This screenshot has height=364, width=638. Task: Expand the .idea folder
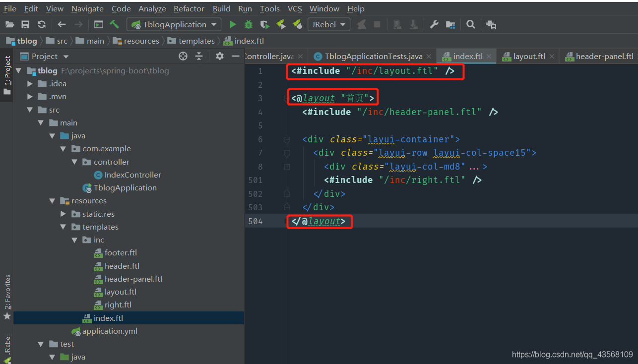[x=30, y=84]
